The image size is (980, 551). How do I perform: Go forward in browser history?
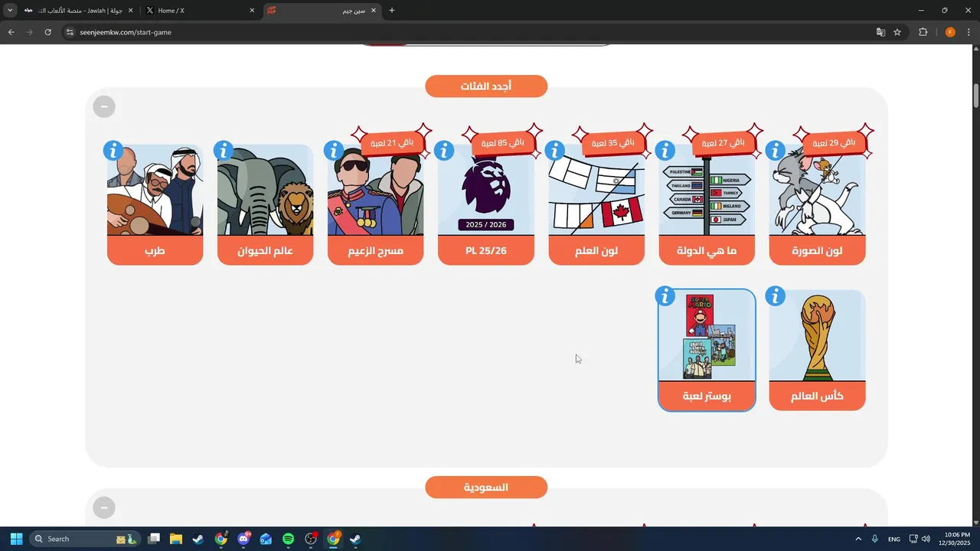(29, 32)
